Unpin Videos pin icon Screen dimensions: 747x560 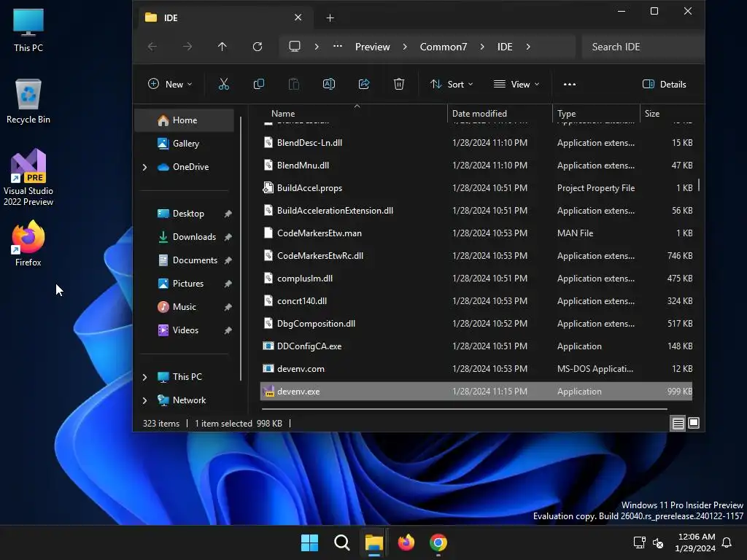click(228, 330)
